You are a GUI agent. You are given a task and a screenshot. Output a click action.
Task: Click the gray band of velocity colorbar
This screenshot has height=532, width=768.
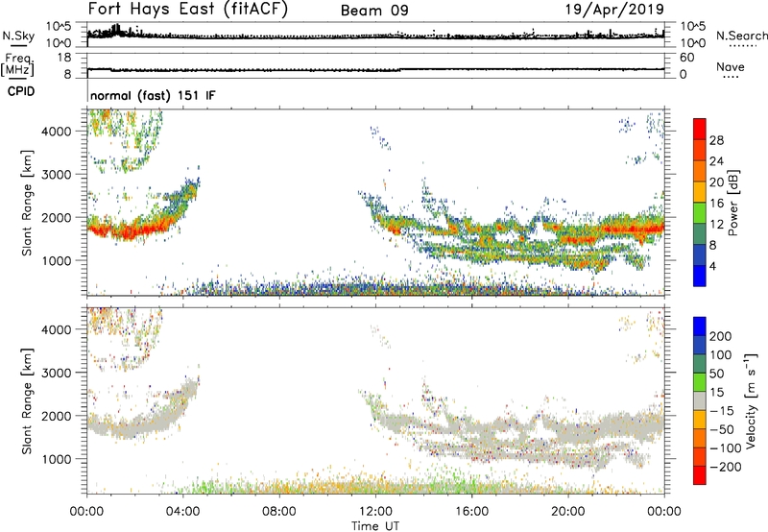click(x=700, y=400)
